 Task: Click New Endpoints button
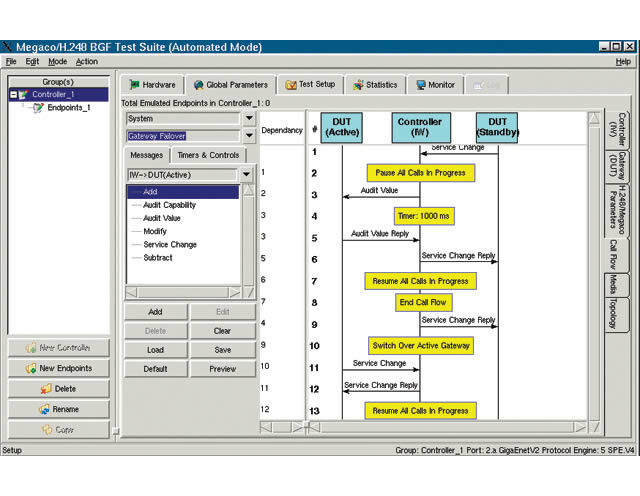coord(58,368)
